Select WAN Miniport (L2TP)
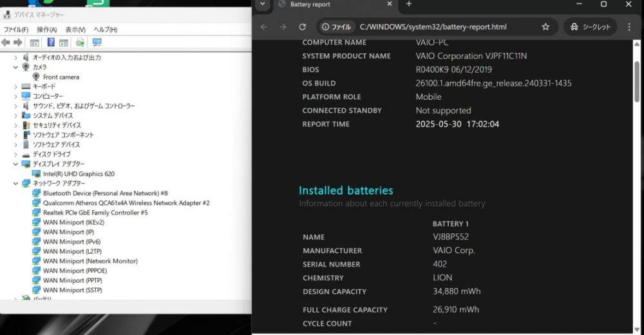This screenshot has height=335, width=644. click(x=72, y=251)
